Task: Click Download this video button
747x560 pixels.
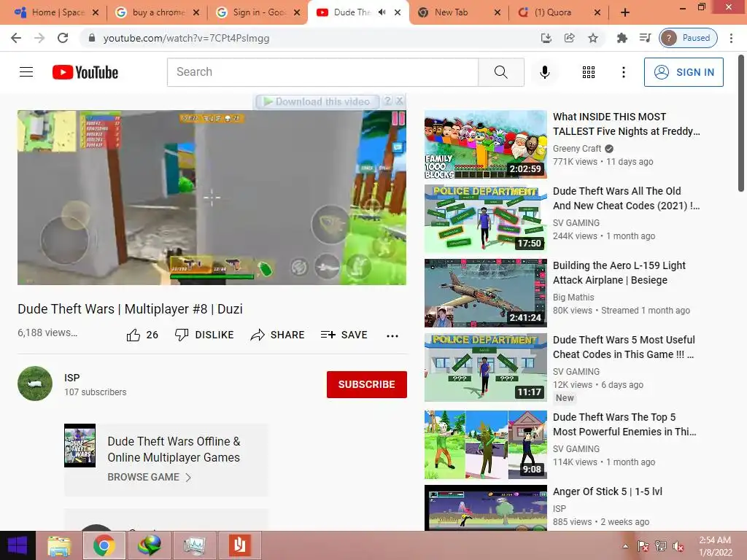Action: (x=317, y=101)
